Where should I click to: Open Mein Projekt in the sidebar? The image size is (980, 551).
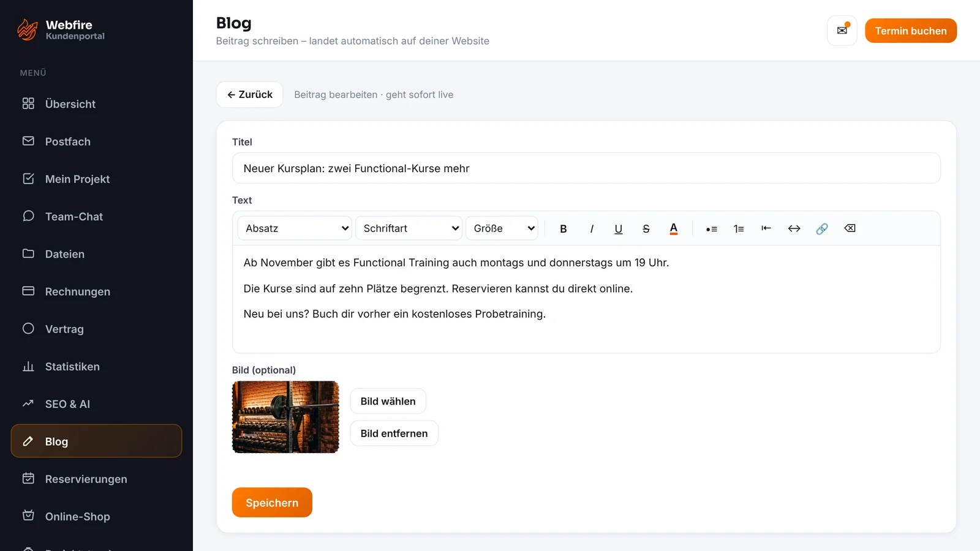click(96, 179)
